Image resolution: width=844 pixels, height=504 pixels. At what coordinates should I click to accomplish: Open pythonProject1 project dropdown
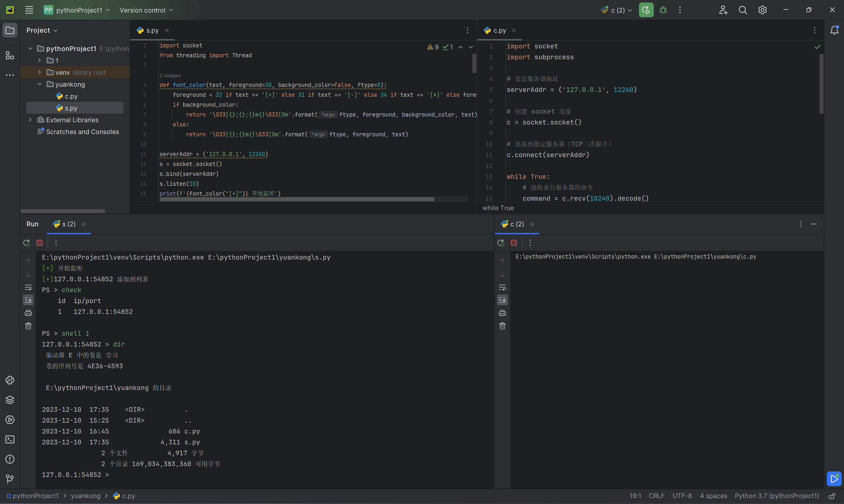point(77,10)
